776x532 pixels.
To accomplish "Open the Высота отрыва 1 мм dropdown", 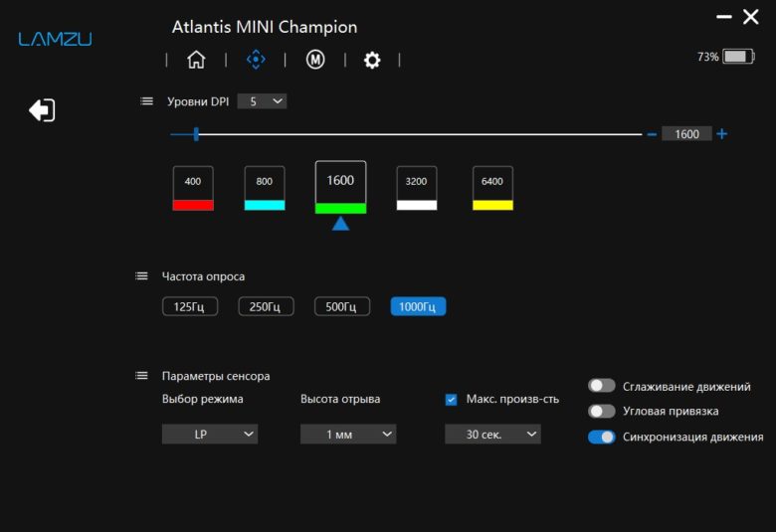I will click(x=348, y=434).
